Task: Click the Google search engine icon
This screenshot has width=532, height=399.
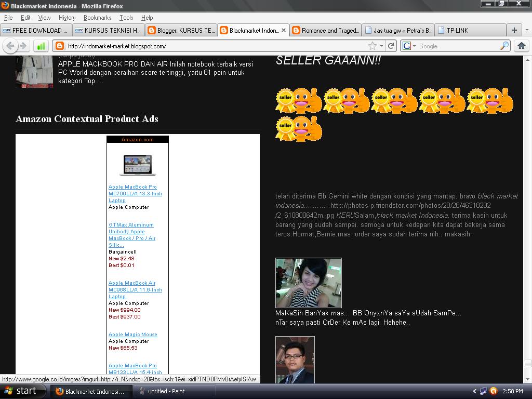Action: [407, 46]
